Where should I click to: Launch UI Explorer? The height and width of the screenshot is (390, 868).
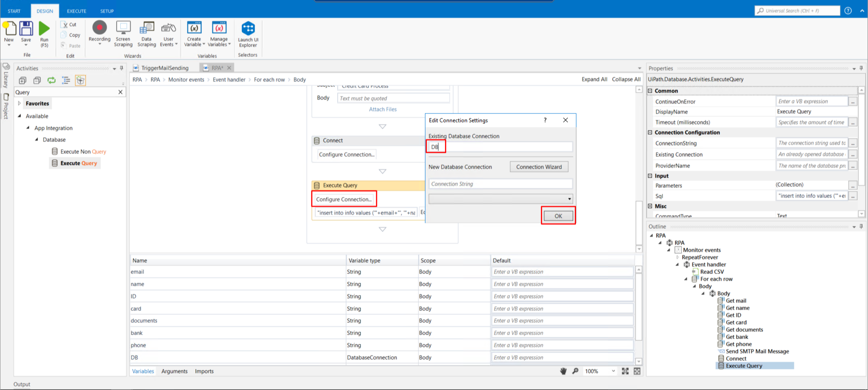248,29
